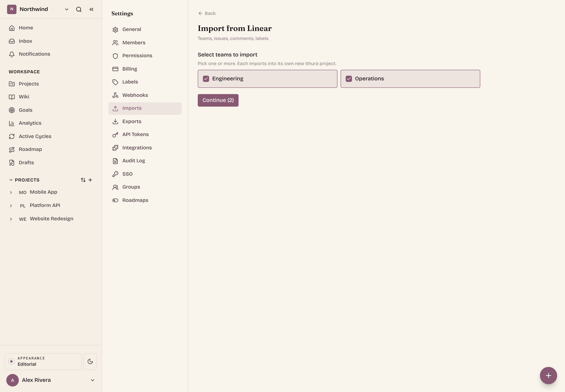Open the Audit Log settings page

coord(145,161)
